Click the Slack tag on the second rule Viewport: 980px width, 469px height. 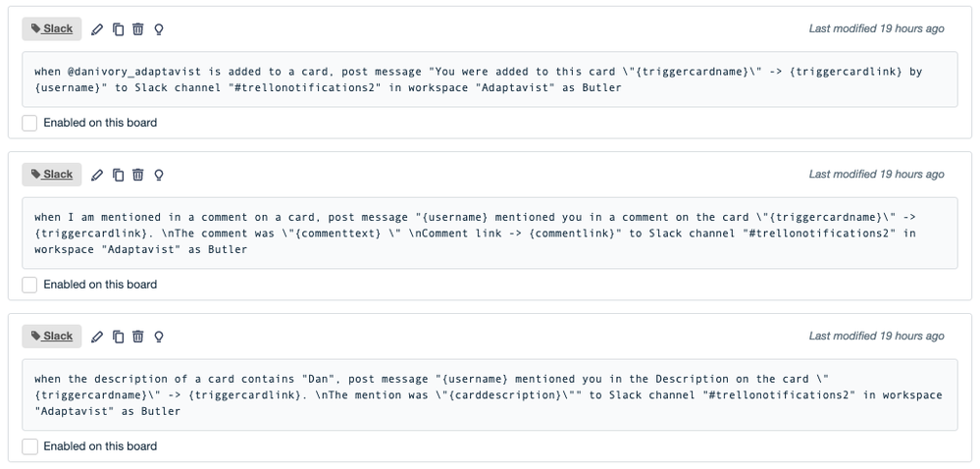coord(52,175)
